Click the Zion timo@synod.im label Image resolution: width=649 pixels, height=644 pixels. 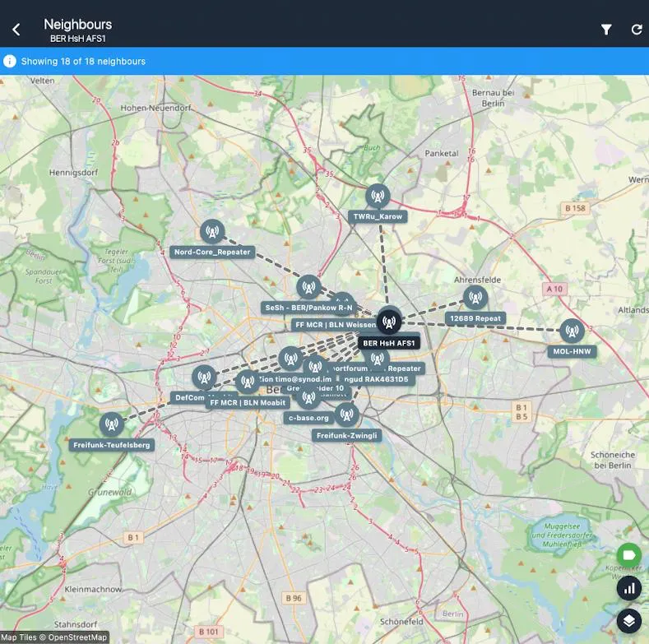(296, 379)
